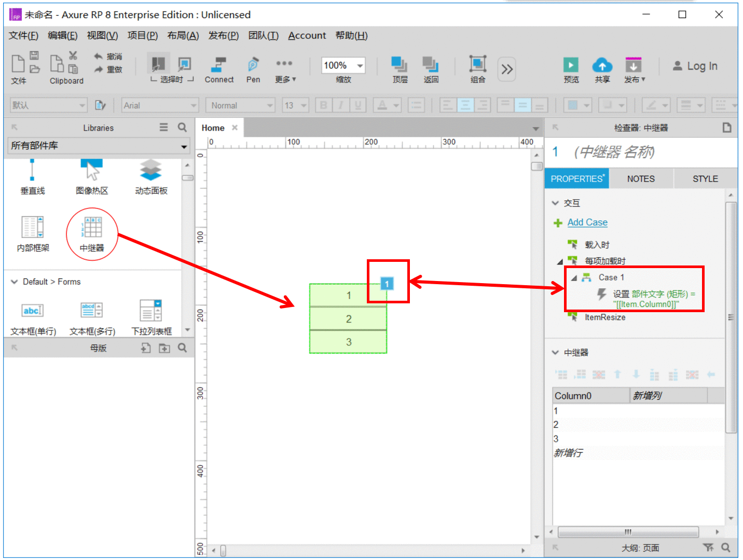The width and height of the screenshot is (743, 560).
Task: Select the 内部框架 inline frame widget
Action: [x=33, y=234]
